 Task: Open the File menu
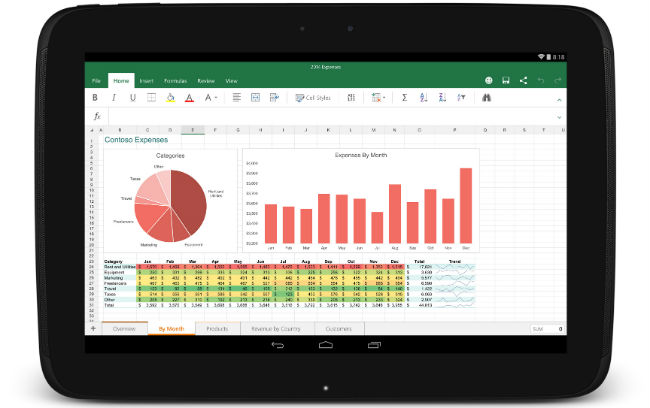click(x=97, y=79)
